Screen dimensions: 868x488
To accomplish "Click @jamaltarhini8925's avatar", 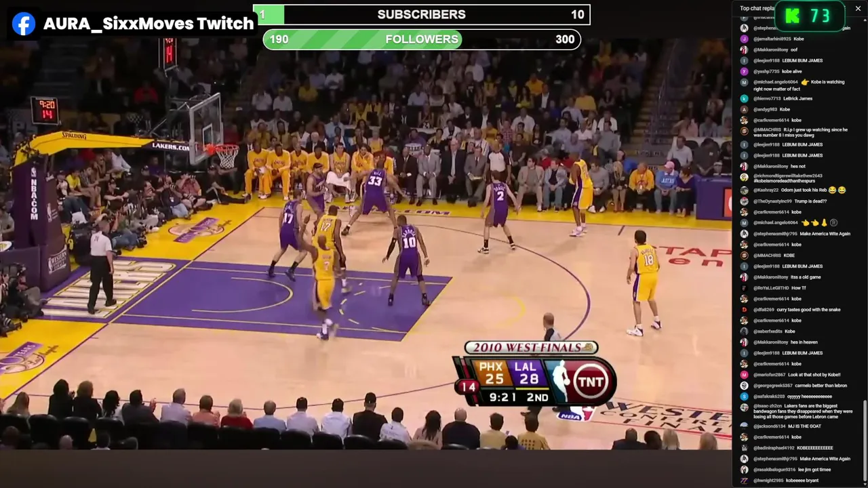I will click(744, 39).
